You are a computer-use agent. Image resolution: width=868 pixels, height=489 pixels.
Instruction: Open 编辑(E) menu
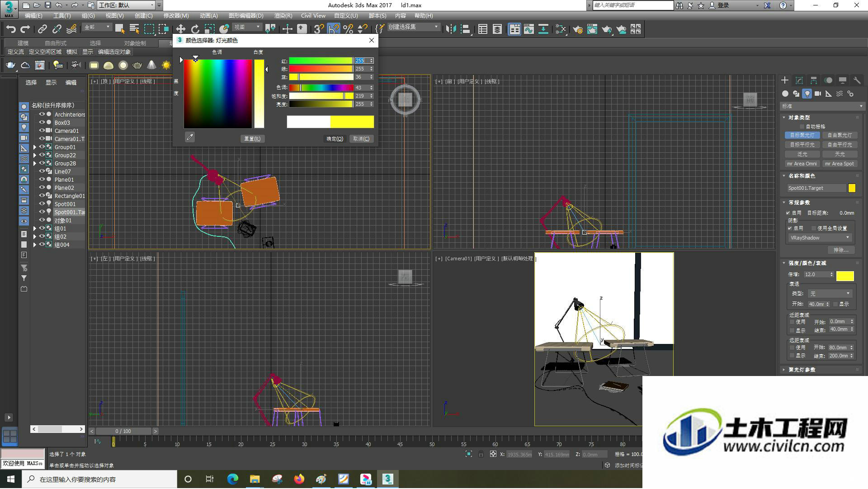33,16
